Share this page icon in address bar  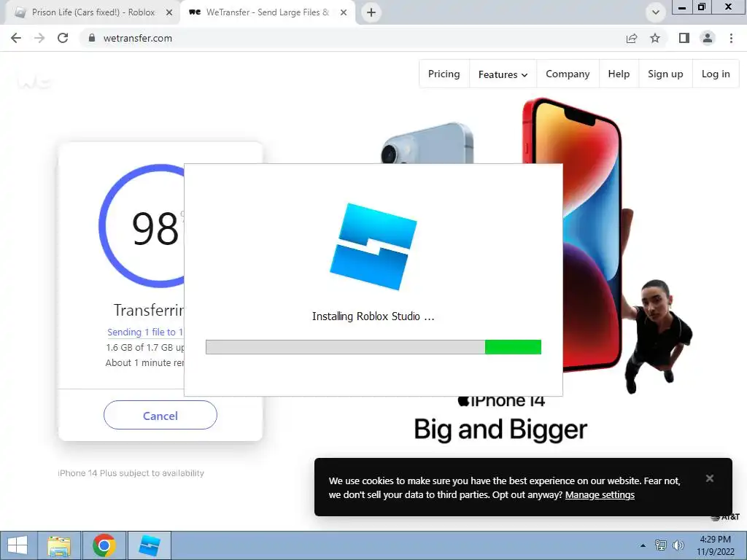coord(632,38)
